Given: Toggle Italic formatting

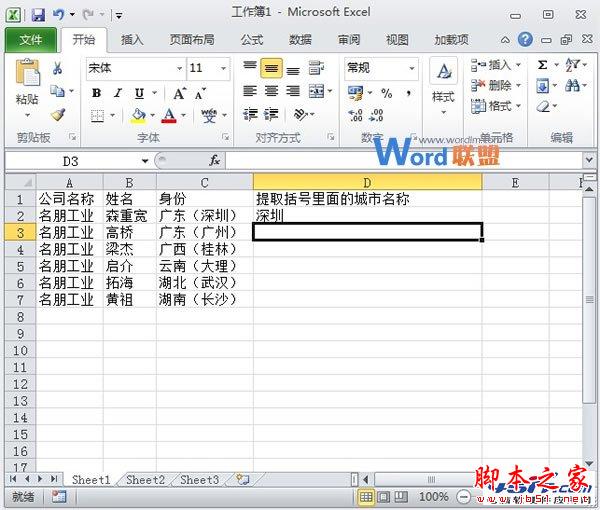Looking at the screenshot, I should (x=118, y=93).
